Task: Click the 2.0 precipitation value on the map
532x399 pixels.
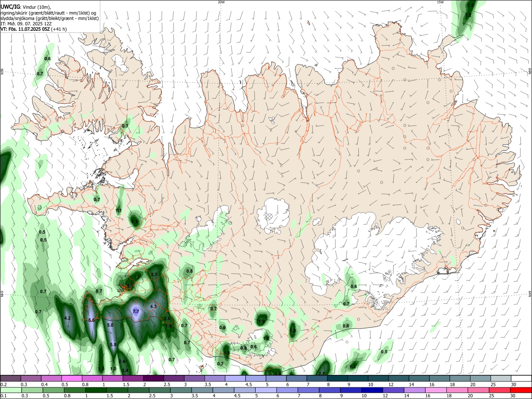Action: click(167, 318)
